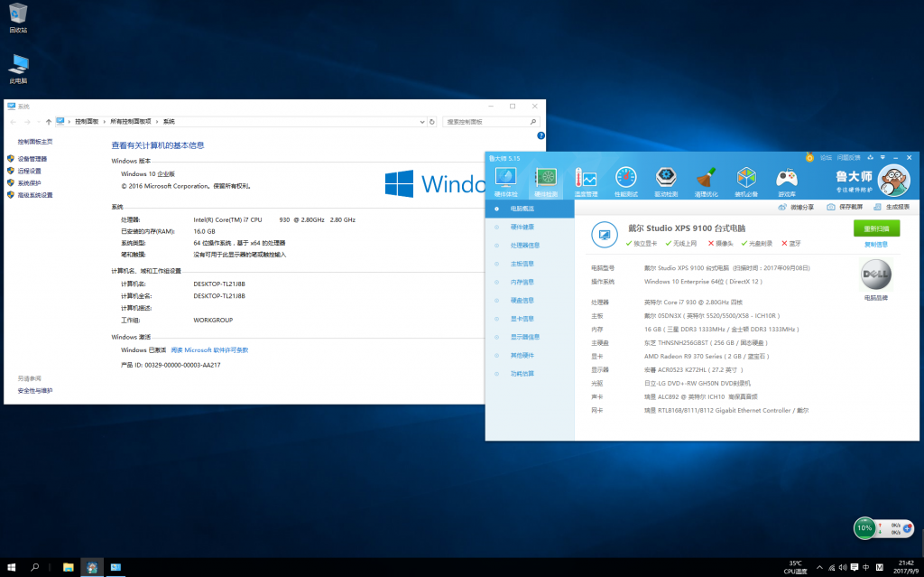Viewport: 924px width, 577px height.
Task: Click the 复制信息 copy info link
Action: [876, 244]
